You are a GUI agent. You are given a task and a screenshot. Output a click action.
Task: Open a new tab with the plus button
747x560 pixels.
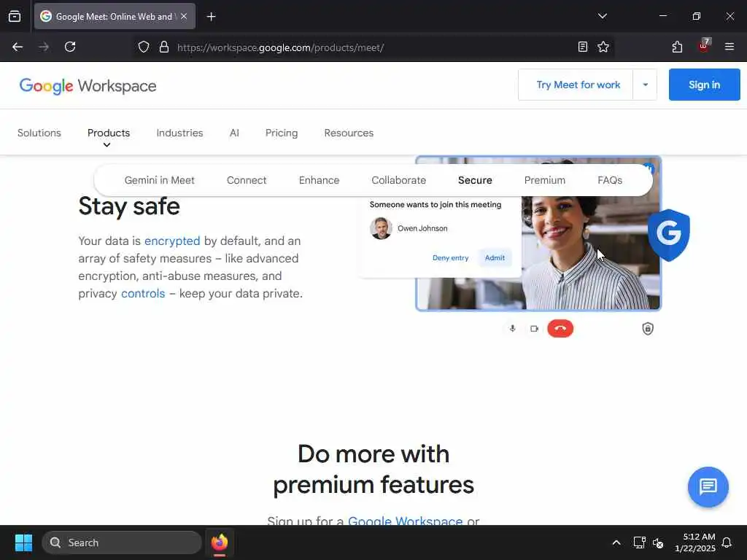pos(211,17)
